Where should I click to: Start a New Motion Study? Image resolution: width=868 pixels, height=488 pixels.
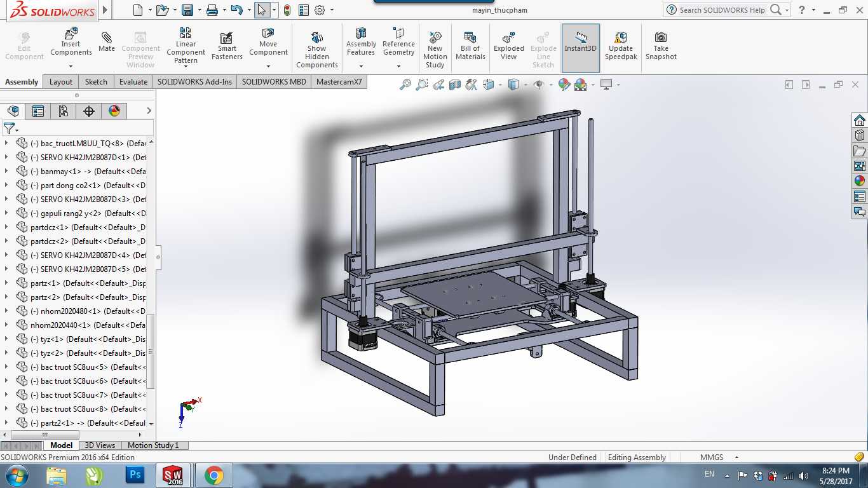(x=435, y=50)
